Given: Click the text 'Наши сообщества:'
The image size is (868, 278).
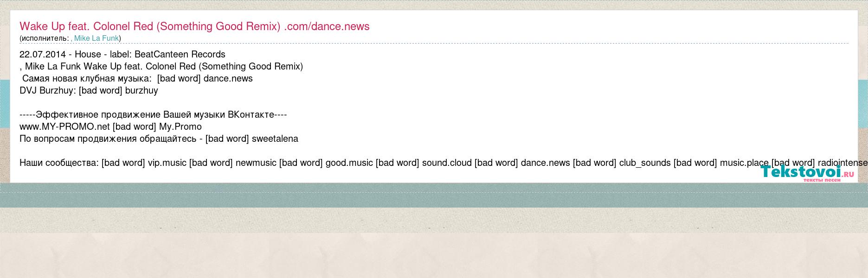Looking at the screenshot, I should click(x=59, y=163).
